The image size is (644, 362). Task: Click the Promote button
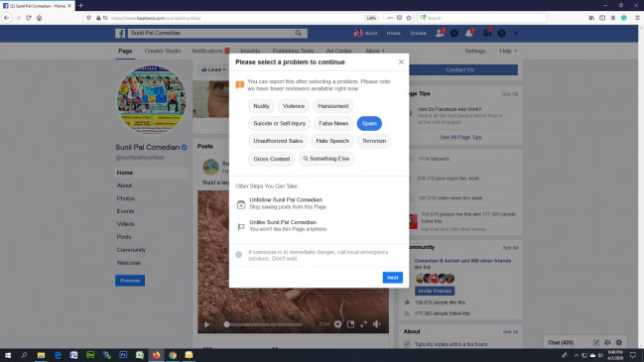(x=130, y=281)
